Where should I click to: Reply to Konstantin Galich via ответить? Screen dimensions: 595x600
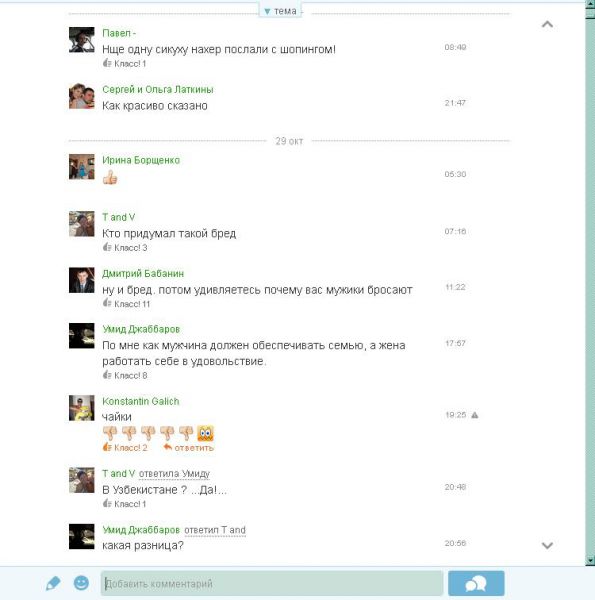point(189,448)
